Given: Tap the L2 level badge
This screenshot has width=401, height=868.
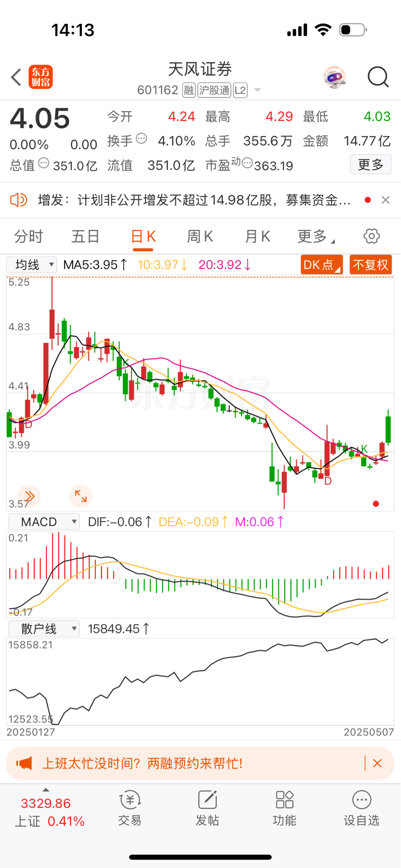Looking at the screenshot, I should click(240, 90).
